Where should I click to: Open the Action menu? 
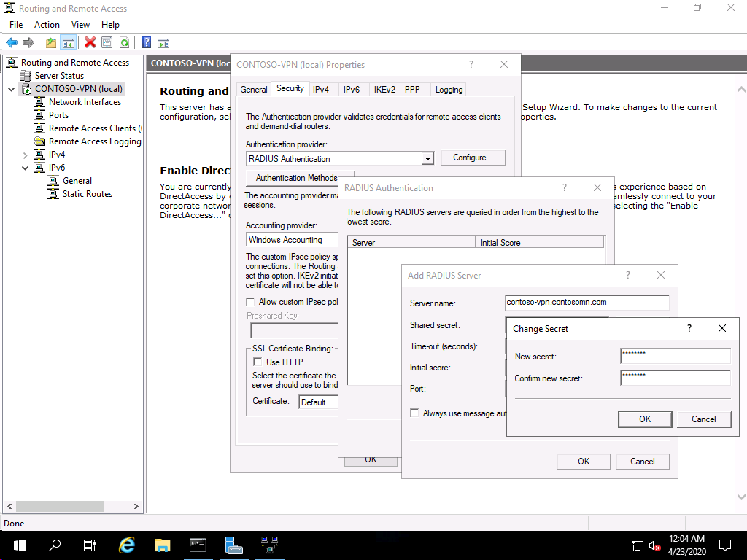tap(47, 25)
